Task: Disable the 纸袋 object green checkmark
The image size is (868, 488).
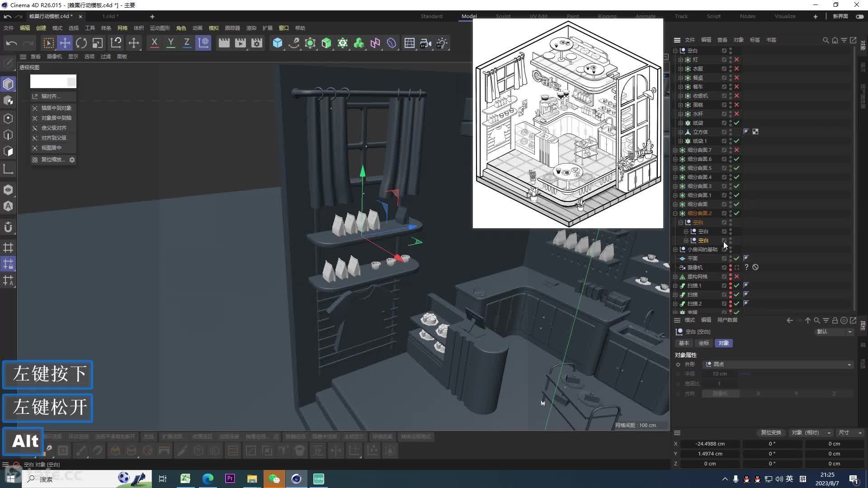Action: tap(737, 123)
